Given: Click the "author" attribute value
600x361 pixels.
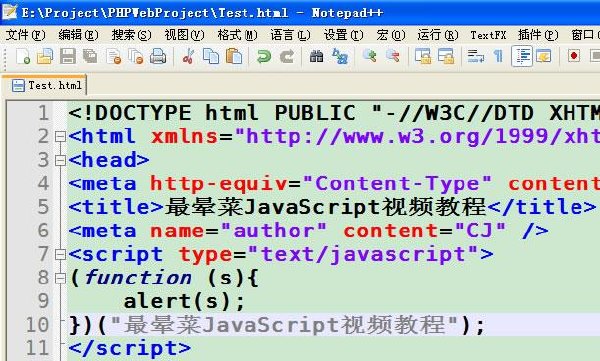Looking at the screenshot, I should pyautogui.click(x=274, y=231).
